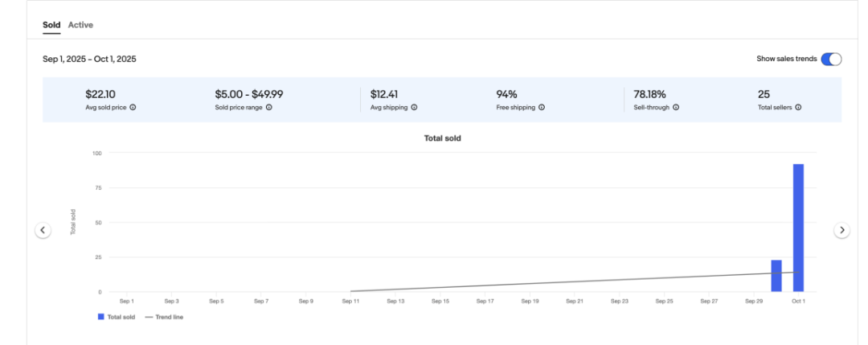The width and height of the screenshot is (868, 345).
Task: Click the Sep 30 sales bar
Action: (x=776, y=276)
